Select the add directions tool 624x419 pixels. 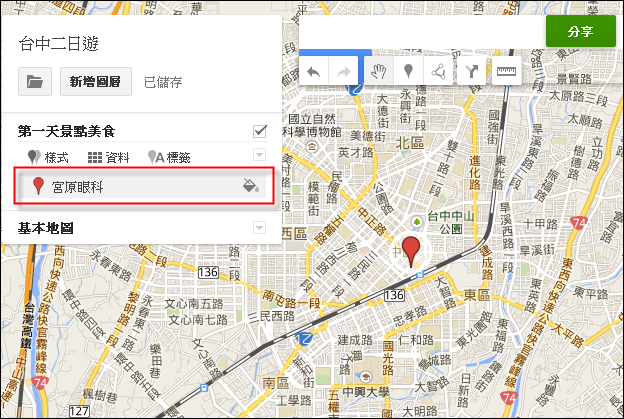472,71
